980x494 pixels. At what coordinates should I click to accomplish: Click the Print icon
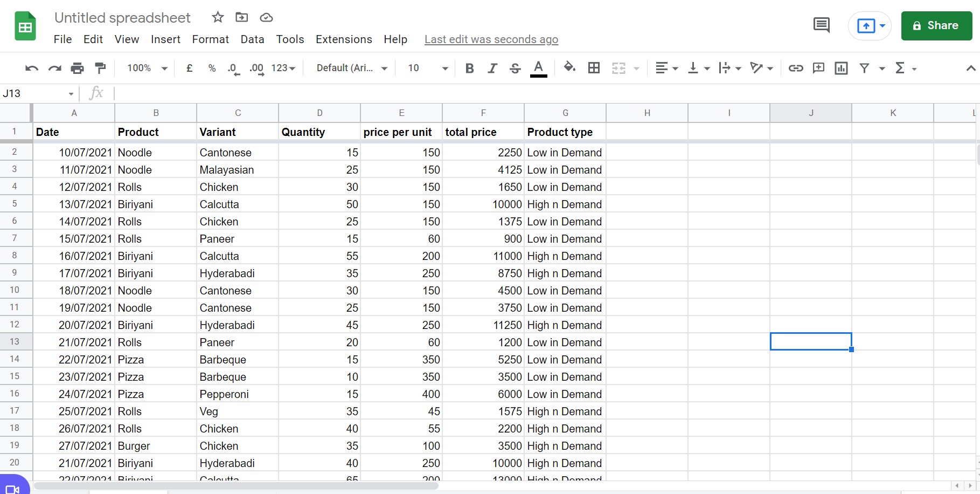pos(78,68)
